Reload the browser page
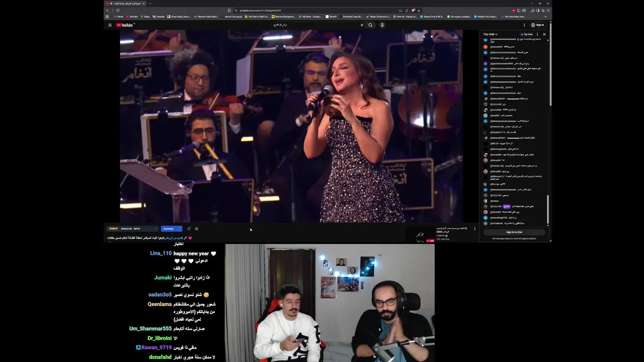Screen dimensions: 644x362 tap(118, 11)
